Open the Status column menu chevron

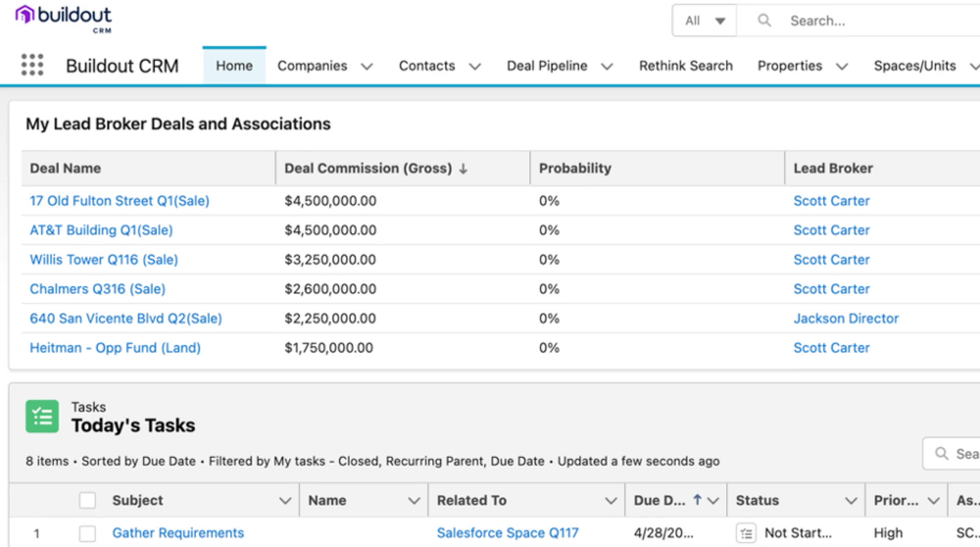[851, 501]
